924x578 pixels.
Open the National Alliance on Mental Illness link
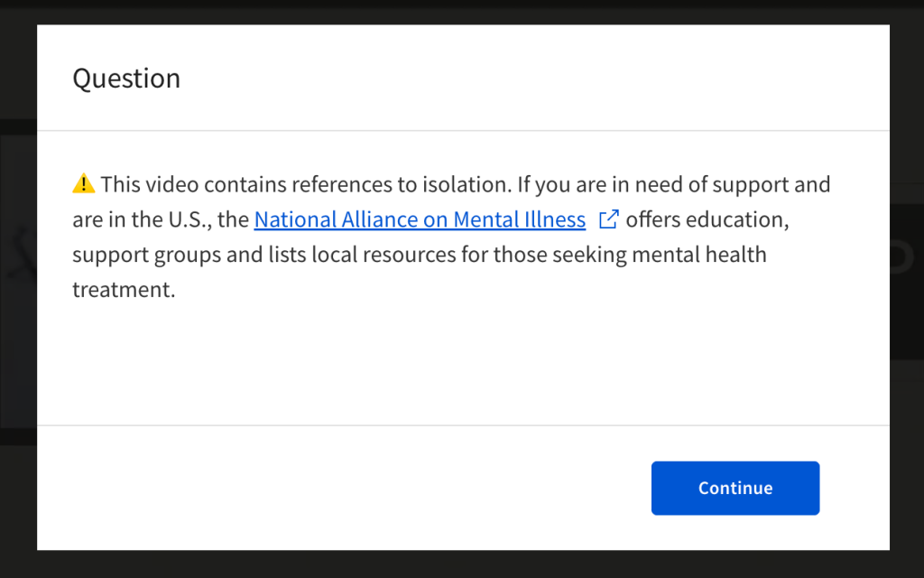pos(419,219)
